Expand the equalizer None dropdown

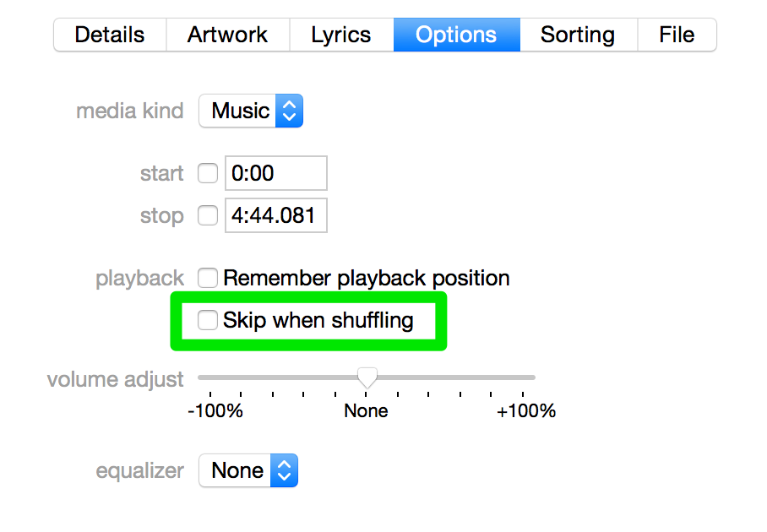click(248, 470)
